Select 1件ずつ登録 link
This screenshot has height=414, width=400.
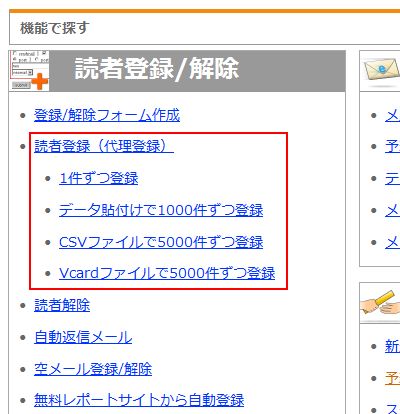99,178
